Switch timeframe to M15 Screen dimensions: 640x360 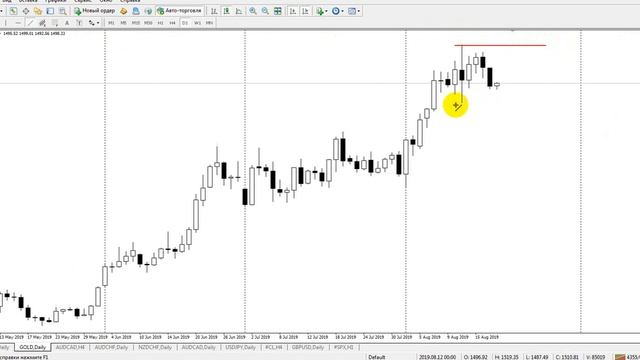pos(136,23)
